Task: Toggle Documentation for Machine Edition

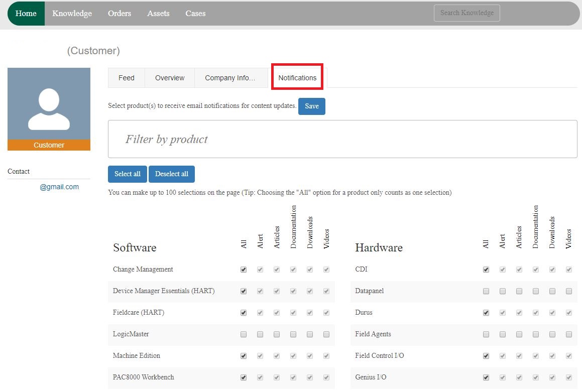Action: [x=293, y=356]
